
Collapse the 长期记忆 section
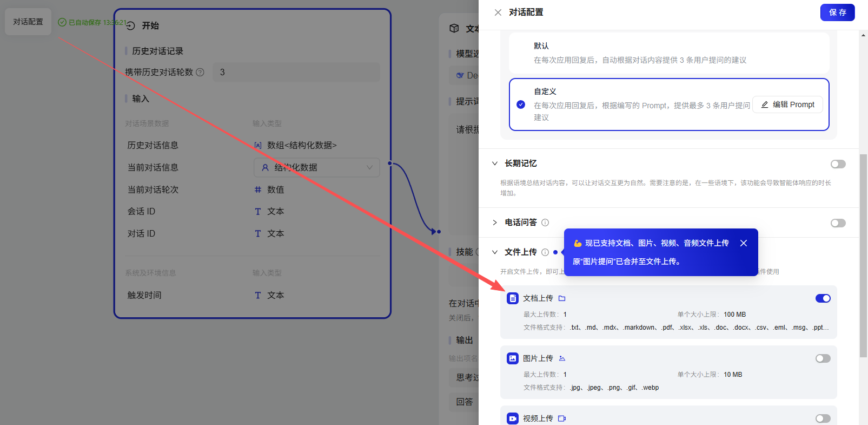pyautogui.click(x=495, y=164)
